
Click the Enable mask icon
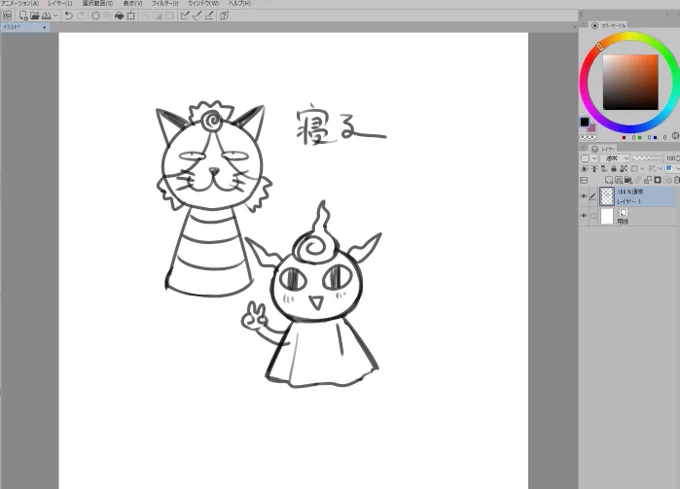[x=634, y=169]
